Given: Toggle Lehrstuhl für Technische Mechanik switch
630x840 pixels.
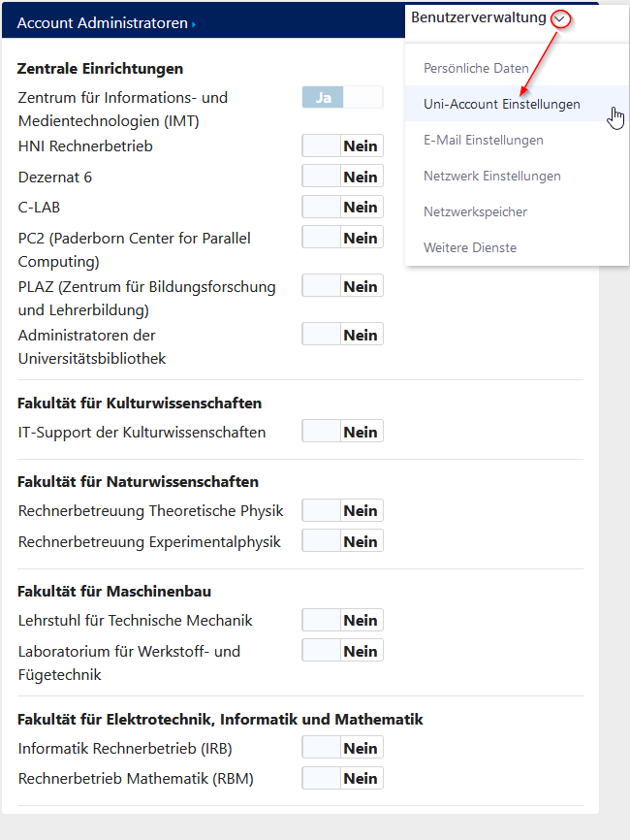Looking at the screenshot, I should coord(342,621).
